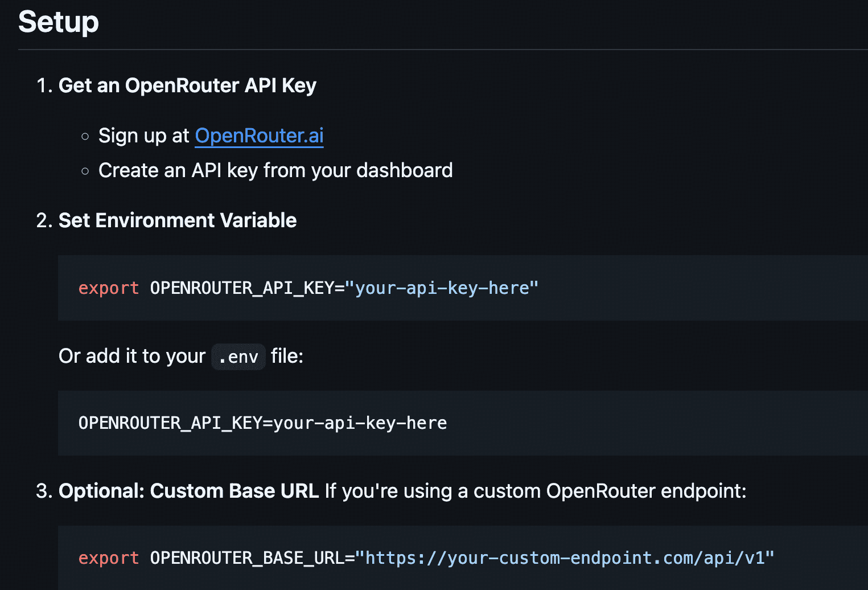Open the OpenRouter.ai link
This screenshot has height=590, width=868.
(x=259, y=136)
